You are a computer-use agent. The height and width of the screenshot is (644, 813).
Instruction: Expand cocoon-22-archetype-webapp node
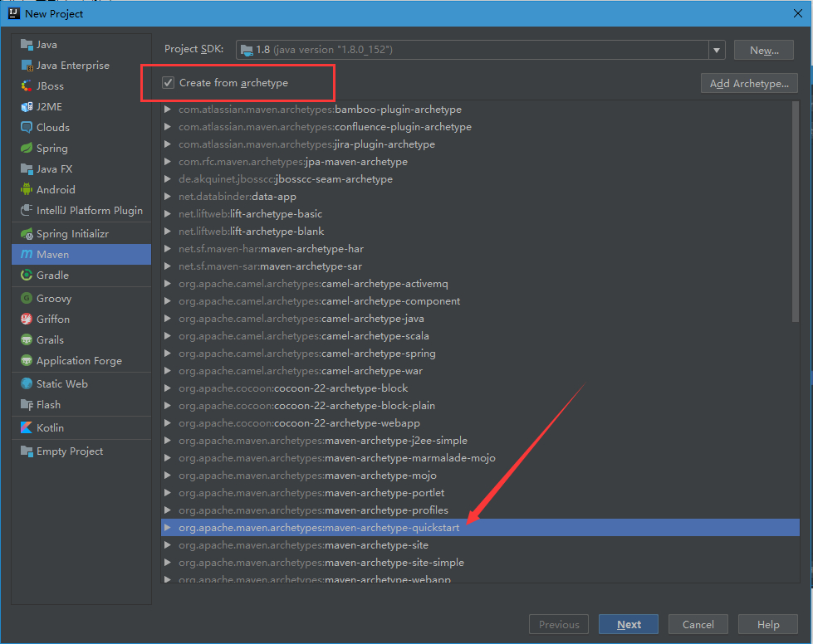[168, 422]
